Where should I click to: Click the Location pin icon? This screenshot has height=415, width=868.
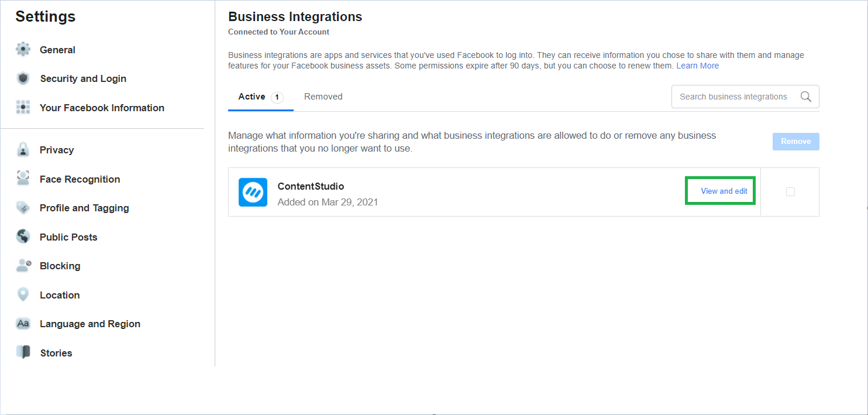tap(23, 295)
